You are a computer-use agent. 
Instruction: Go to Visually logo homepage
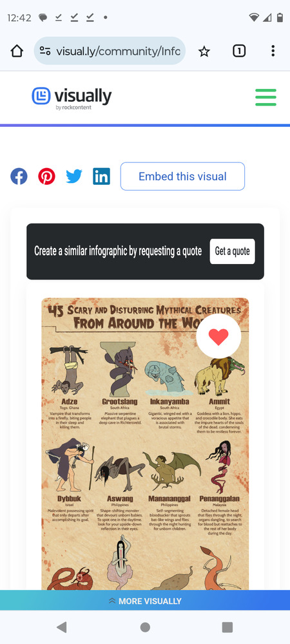(72, 98)
